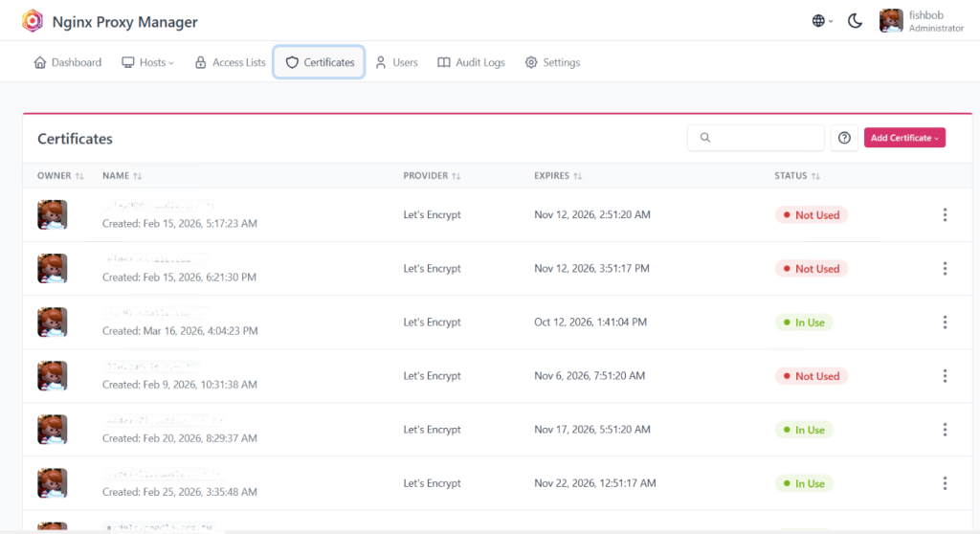The width and height of the screenshot is (980, 534).
Task: Open the Access Lists tab
Action: [230, 62]
